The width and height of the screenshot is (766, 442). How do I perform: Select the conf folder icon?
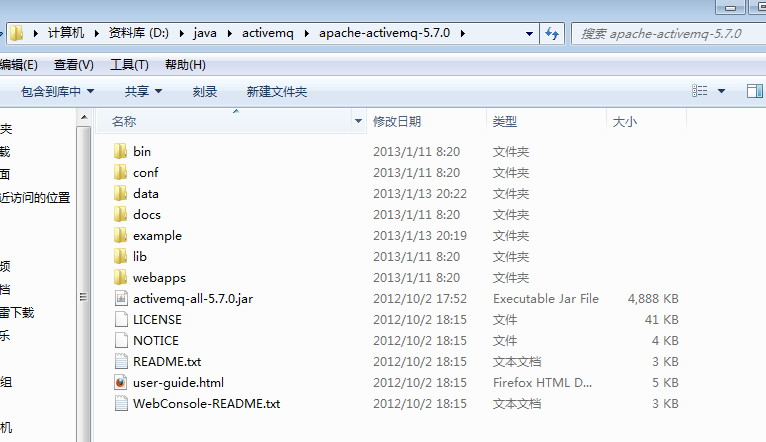(x=120, y=172)
